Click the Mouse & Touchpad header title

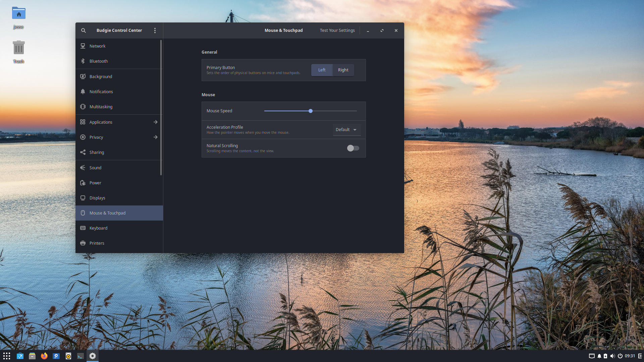283,31
